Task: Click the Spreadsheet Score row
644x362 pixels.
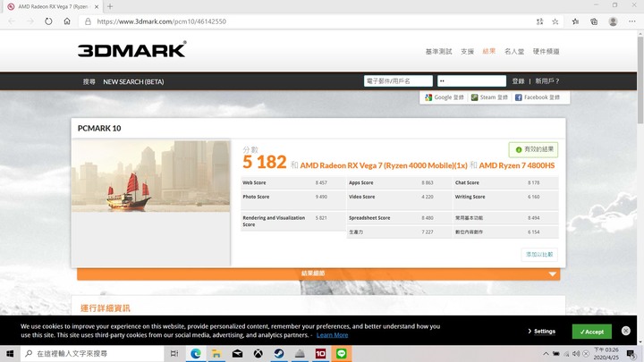Action: (x=400, y=218)
